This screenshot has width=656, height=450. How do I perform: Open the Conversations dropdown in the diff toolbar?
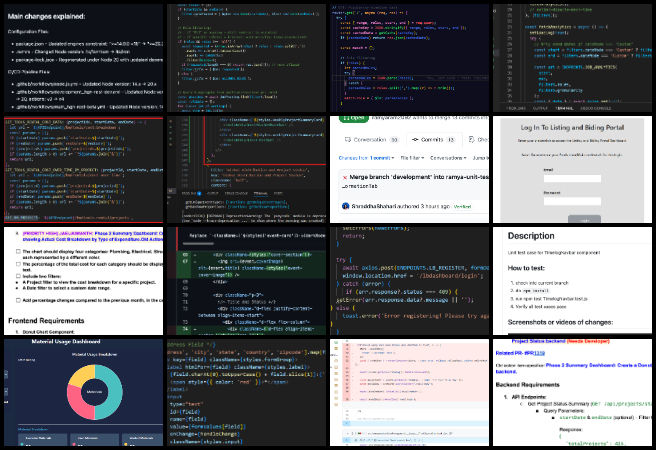click(448, 158)
